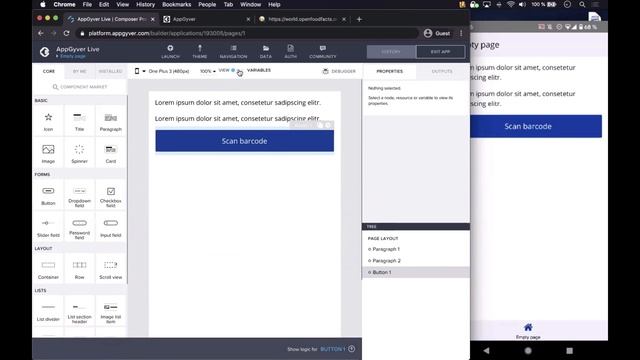
Task: Select the Icon component
Action: click(48, 122)
